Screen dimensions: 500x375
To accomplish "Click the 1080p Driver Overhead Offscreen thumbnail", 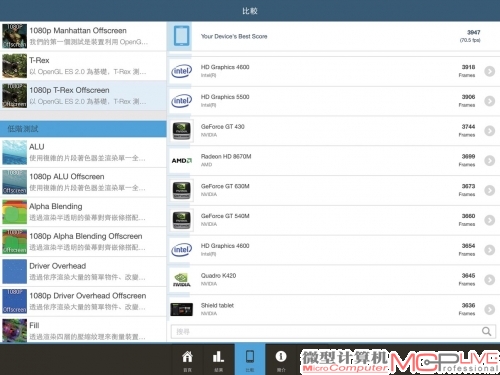I will click(14, 301).
